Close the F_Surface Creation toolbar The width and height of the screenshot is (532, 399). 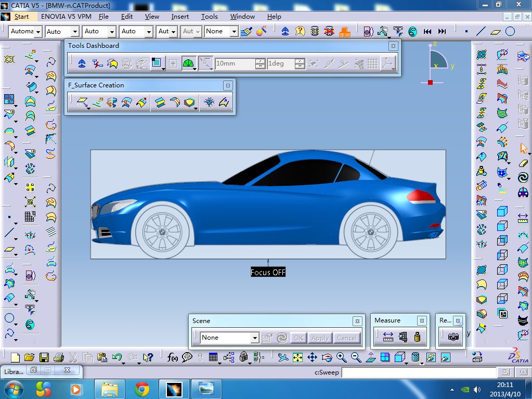point(228,85)
